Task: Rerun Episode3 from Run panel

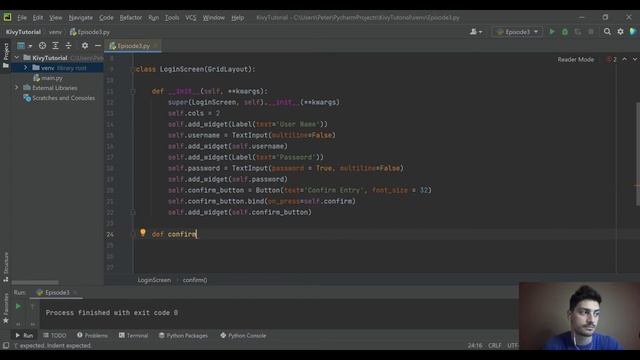Action: (x=18, y=306)
